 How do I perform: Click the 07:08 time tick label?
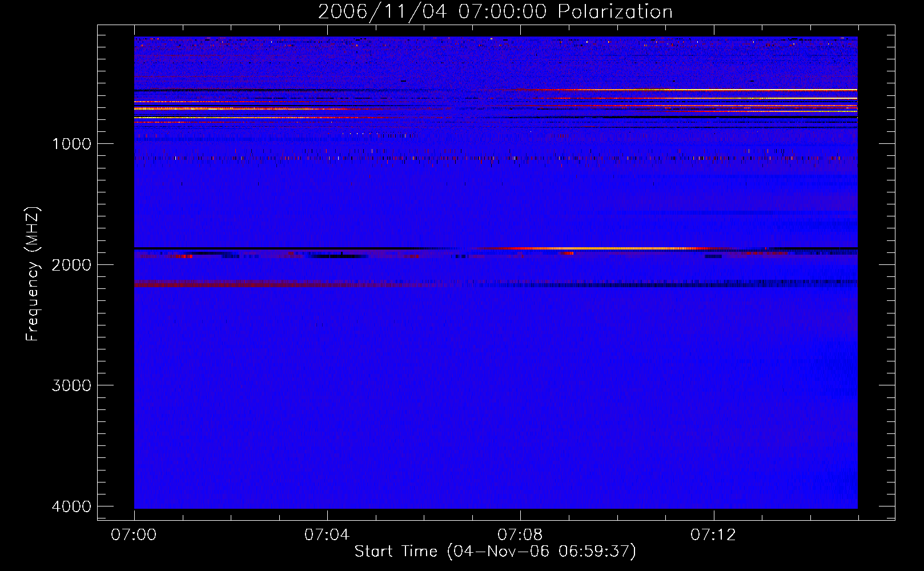pos(520,535)
